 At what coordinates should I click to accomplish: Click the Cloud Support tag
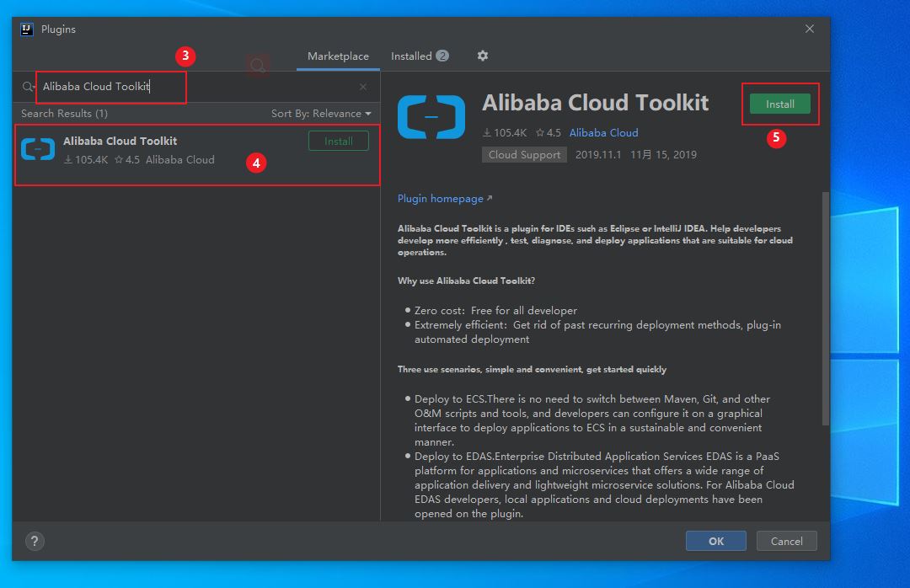coord(524,155)
